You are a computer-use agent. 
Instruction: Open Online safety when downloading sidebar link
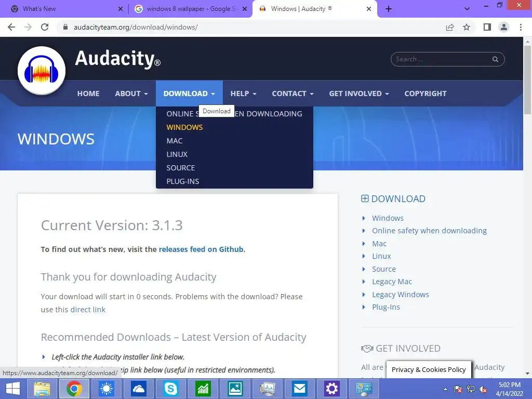click(x=429, y=231)
